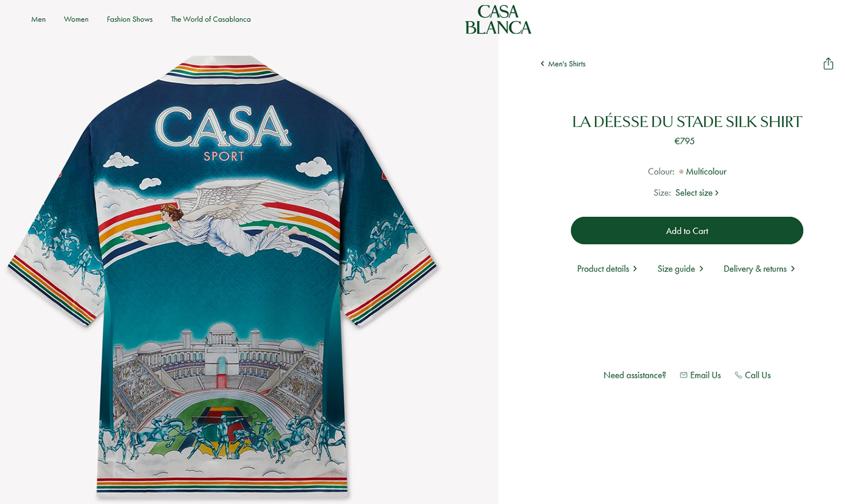Open the Size guide panel
The height and width of the screenshot is (504, 845).
pos(680,269)
